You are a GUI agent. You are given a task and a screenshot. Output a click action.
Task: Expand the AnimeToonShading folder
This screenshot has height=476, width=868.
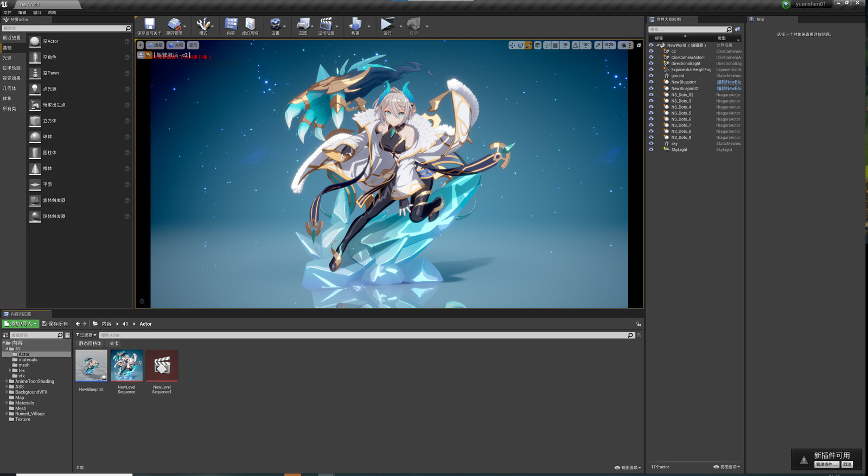point(7,382)
